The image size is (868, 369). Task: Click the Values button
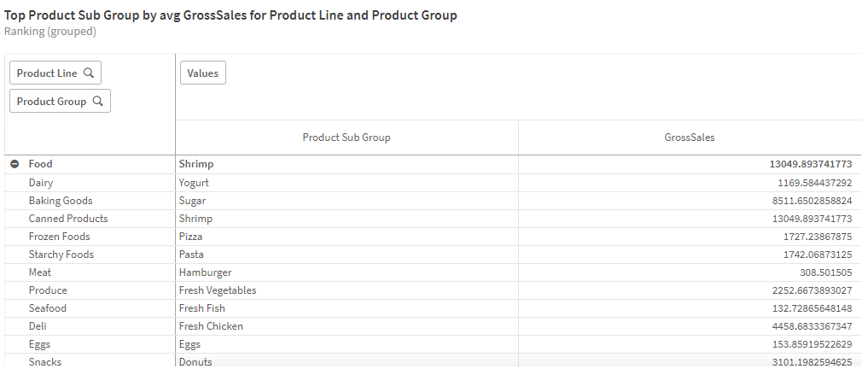[203, 73]
